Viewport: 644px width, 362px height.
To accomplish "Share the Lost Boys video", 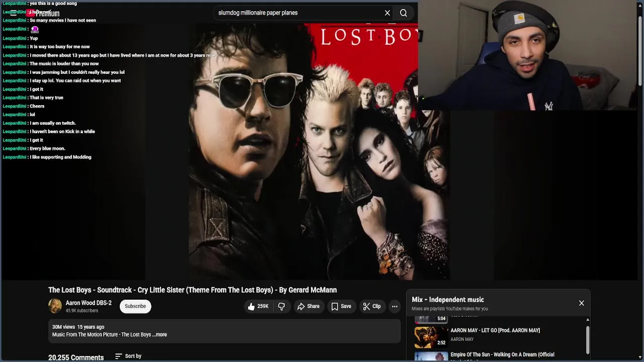I will [308, 306].
